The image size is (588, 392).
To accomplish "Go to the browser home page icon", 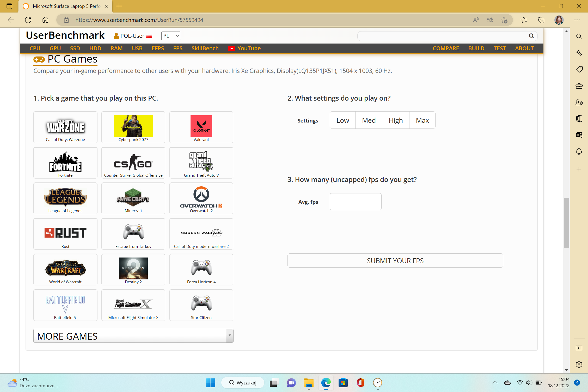I will pyautogui.click(x=45, y=20).
